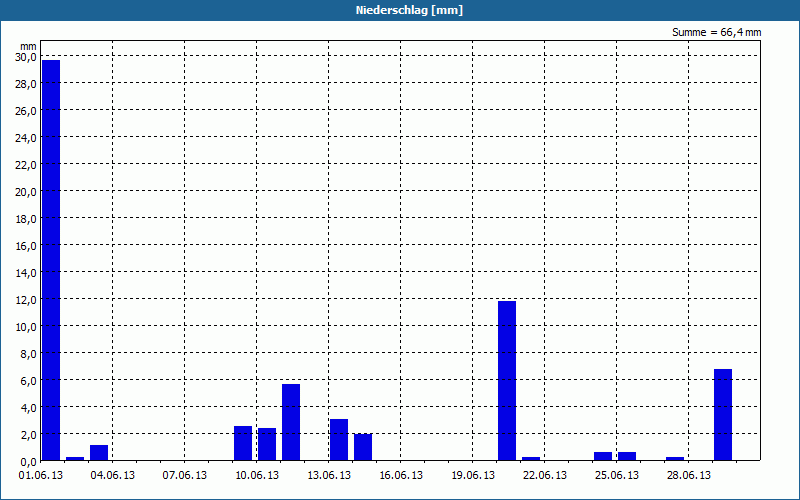Click the x-axis date label "16.06.13"

point(401,476)
